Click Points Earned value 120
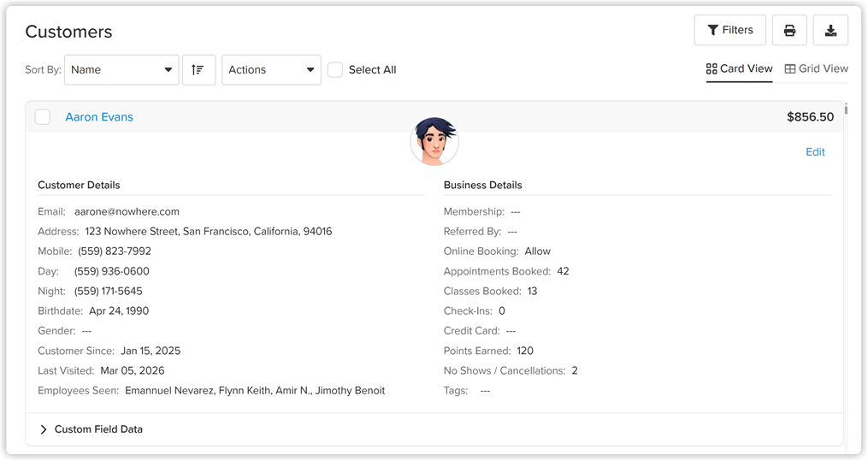Screen dimensions: 868x461 [525, 351]
